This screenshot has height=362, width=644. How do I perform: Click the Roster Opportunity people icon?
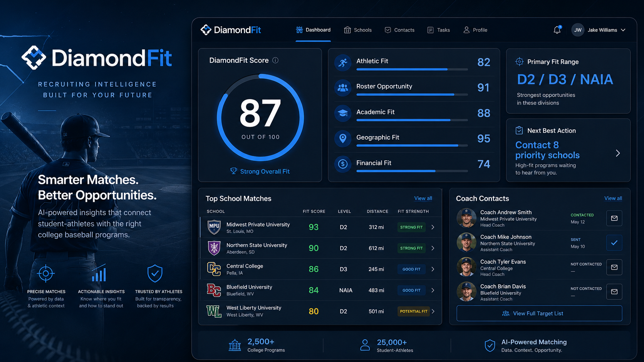[343, 88]
